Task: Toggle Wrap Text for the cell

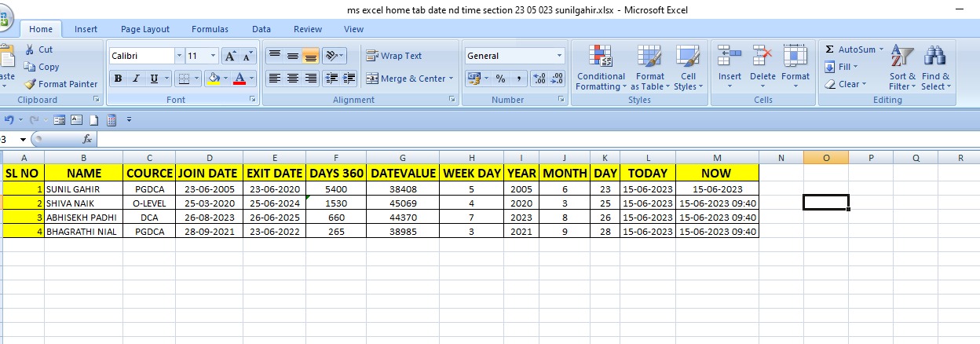Action: pos(394,56)
